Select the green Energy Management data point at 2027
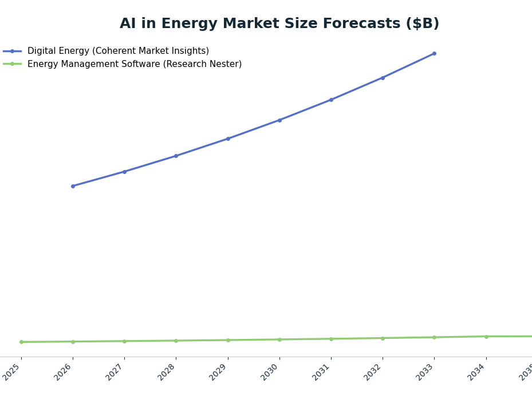The height and width of the screenshot is (399, 532). 124,341
